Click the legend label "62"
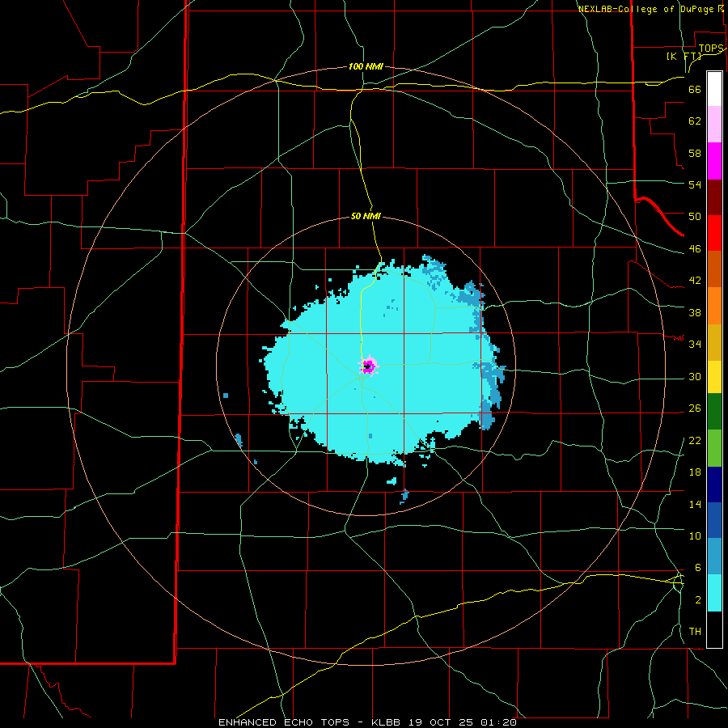 [695, 121]
